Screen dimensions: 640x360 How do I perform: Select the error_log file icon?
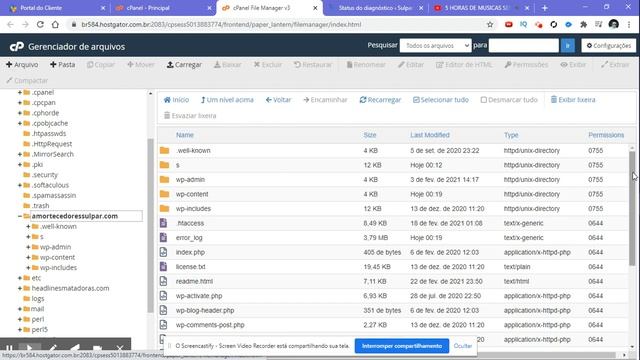(163, 238)
